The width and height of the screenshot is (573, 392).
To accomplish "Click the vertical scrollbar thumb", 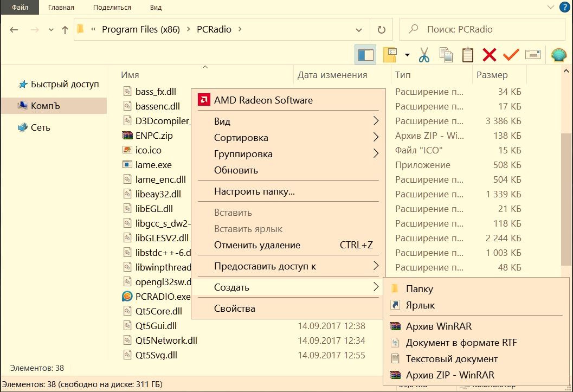I will [x=566, y=199].
